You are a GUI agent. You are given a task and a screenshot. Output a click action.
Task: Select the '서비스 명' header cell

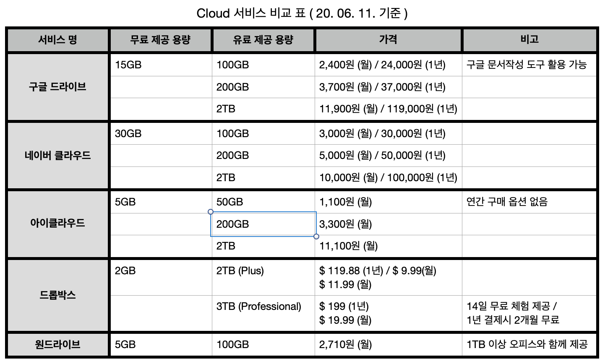(x=58, y=40)
